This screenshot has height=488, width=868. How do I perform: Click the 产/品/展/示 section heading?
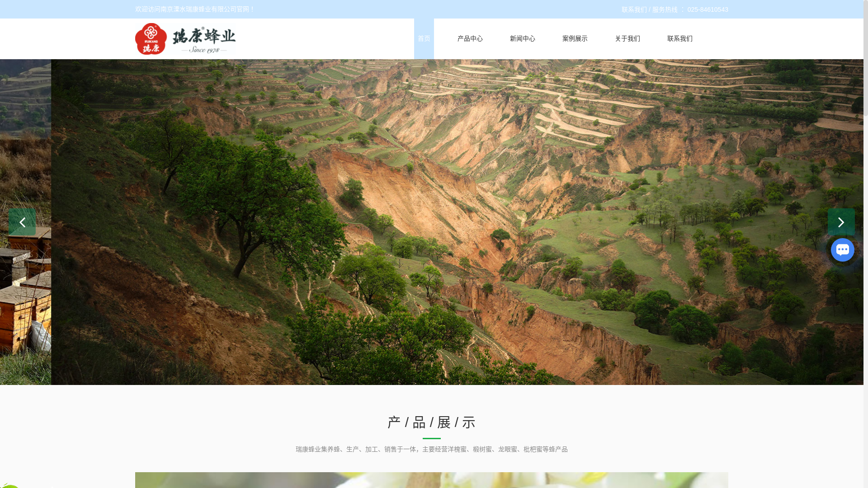coord(432,422)
